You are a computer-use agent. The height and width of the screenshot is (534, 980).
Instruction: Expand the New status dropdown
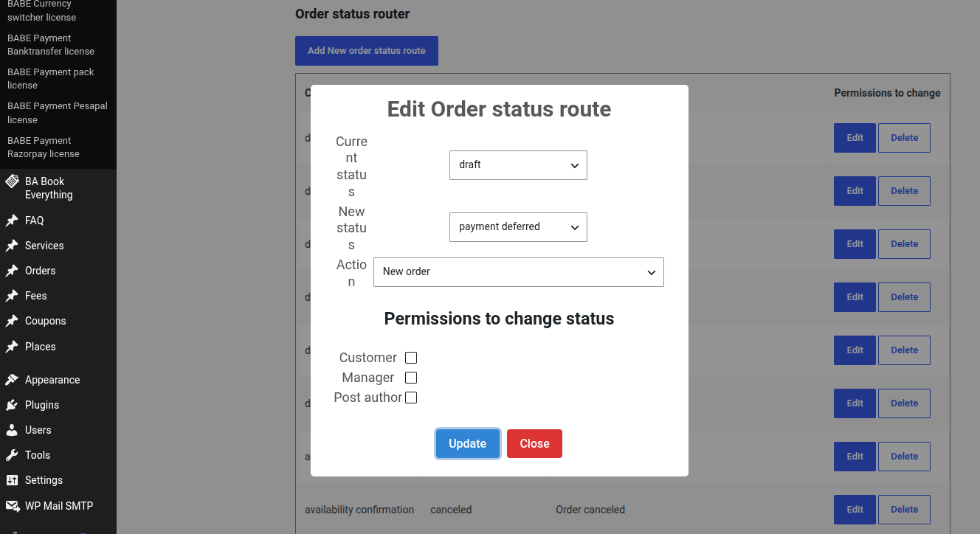pos(518,227)
